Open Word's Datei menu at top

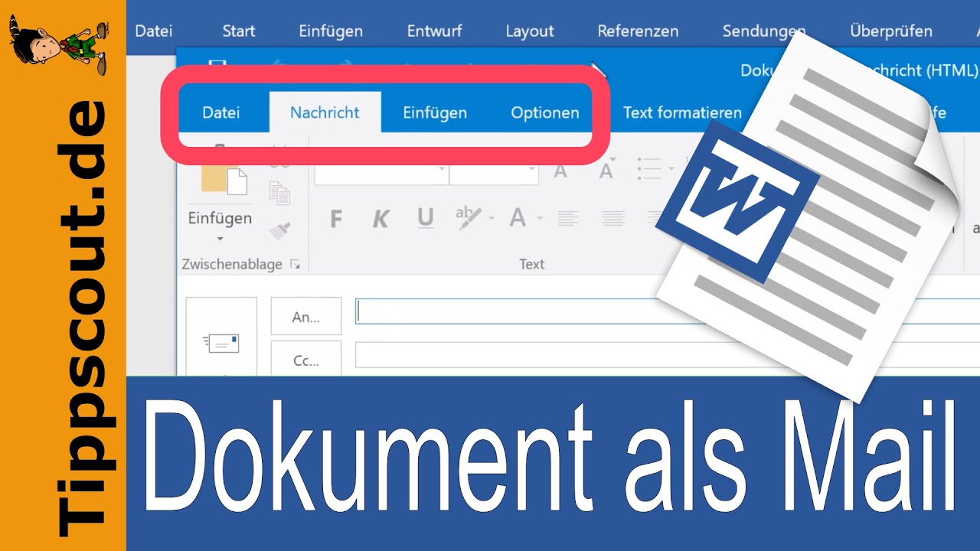pos(154,31)
